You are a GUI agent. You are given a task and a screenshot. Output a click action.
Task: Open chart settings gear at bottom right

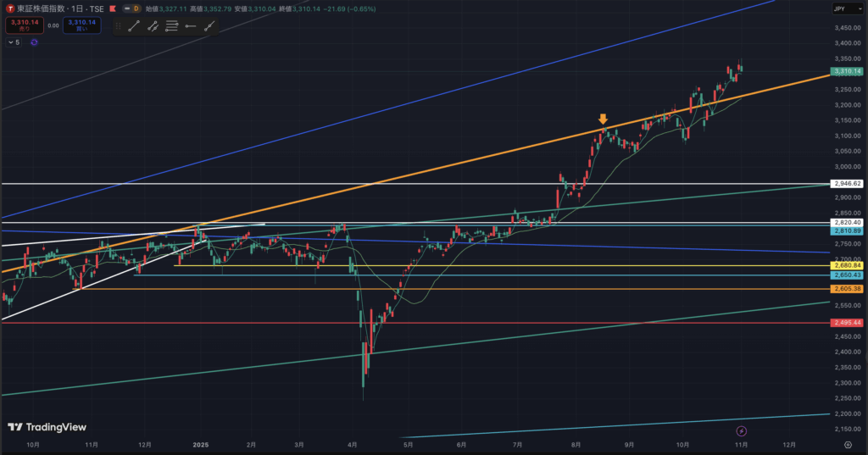848,444
